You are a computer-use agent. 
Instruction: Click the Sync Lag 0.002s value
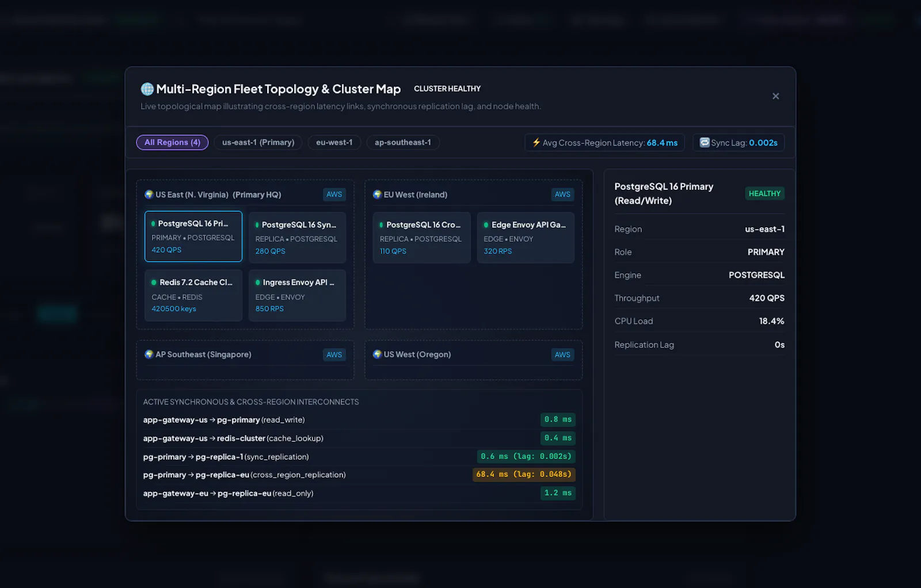763,143
